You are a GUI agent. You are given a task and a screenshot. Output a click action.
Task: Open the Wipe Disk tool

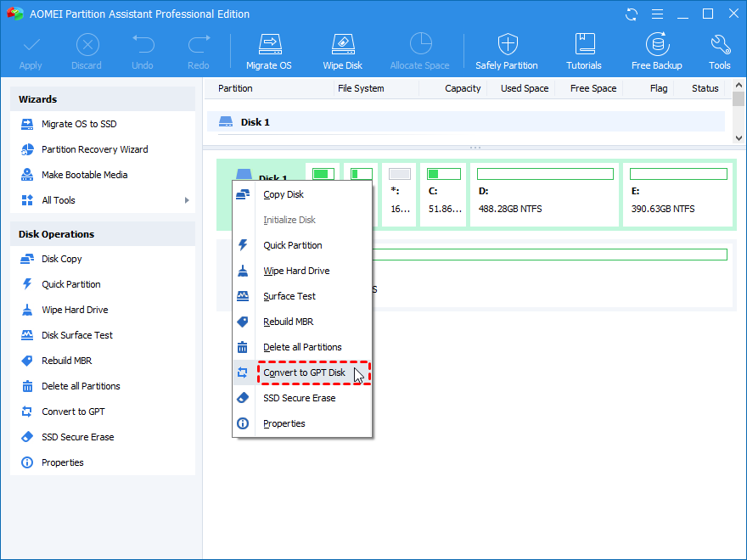pyautogui.click(x=342, y=50)
